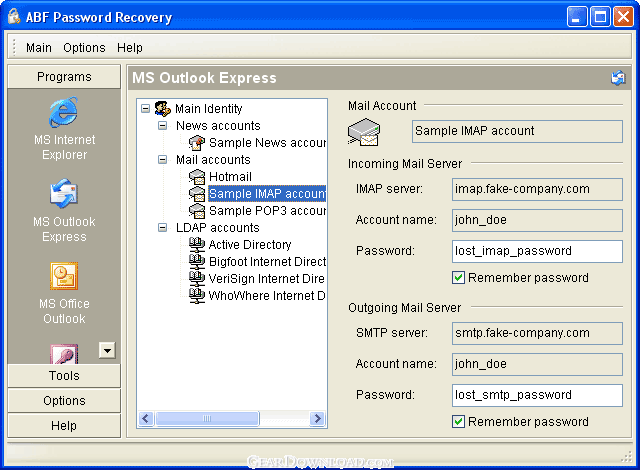
Task: Click the Sample News account icon
Action: (197, 143)
